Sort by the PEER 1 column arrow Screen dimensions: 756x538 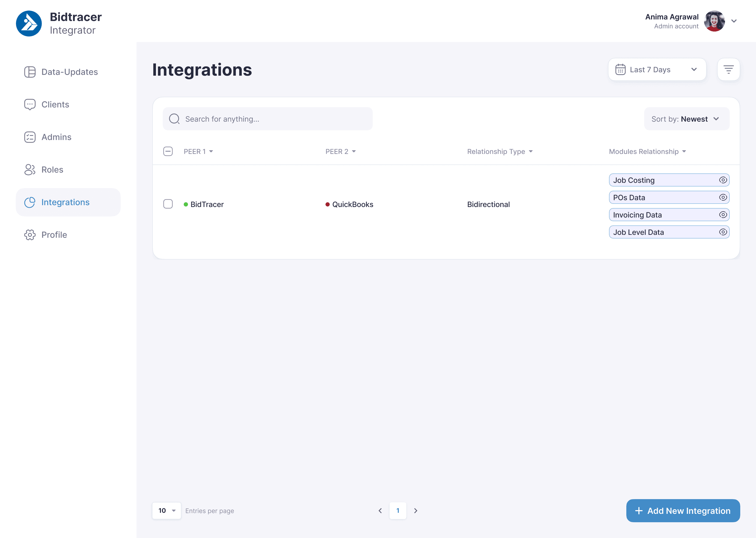tap(211, 151)
